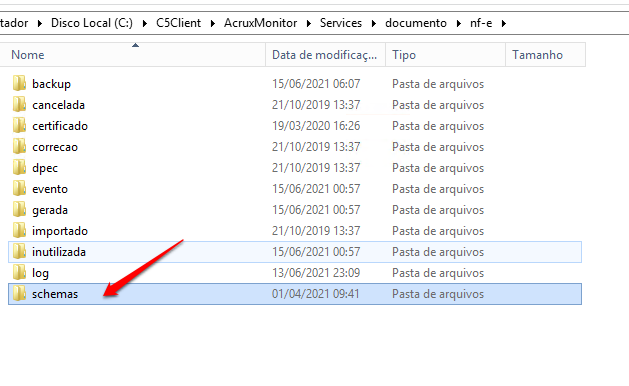Click the schemas folder icon
The height and width of the screenshot is (386, 629).
point(19,293)
